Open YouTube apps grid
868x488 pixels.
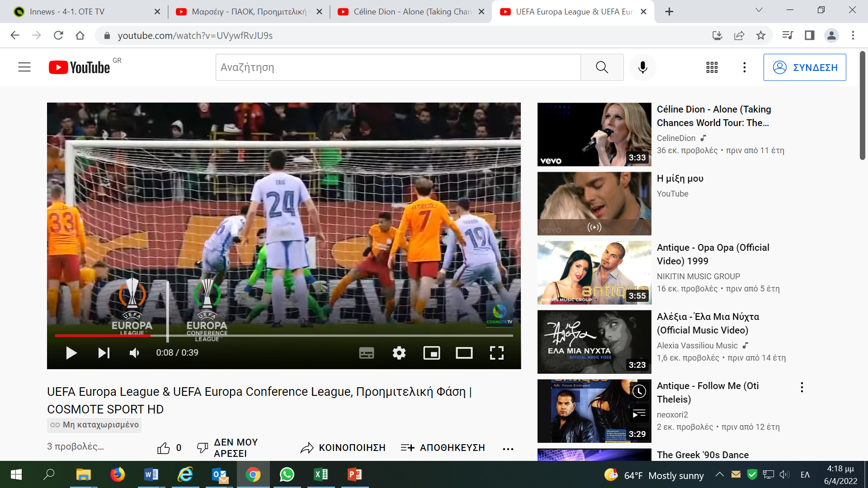pos(712,67)
